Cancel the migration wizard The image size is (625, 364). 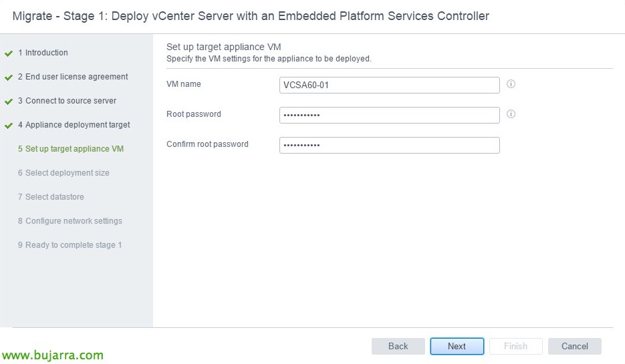click(x=574, y=346)
